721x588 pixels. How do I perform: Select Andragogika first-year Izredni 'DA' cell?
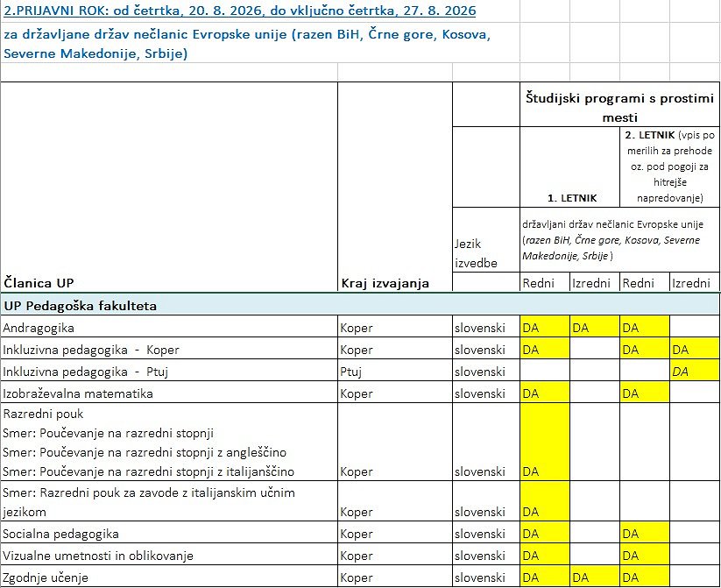pyautogui.click(x=595, y=326)
